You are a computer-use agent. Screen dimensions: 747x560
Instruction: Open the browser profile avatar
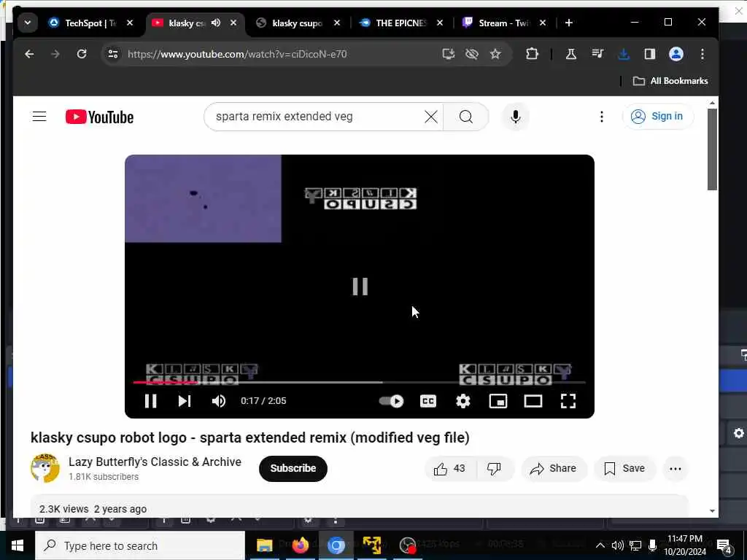676,54
